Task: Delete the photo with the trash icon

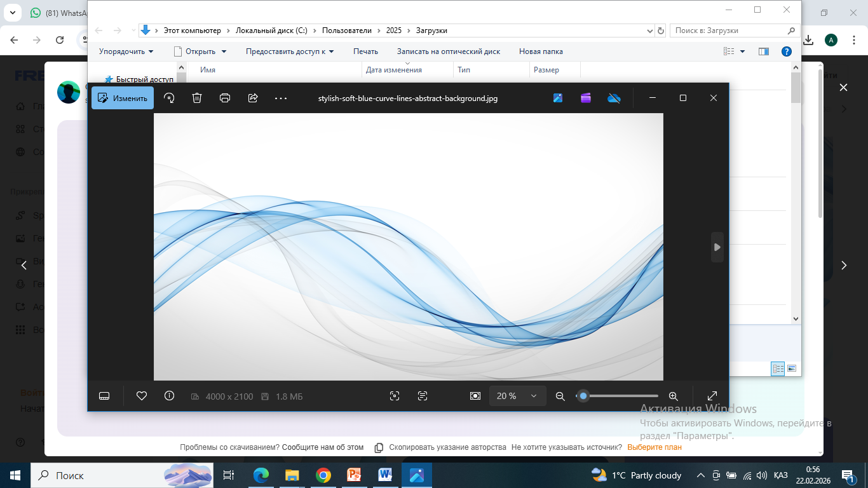Action: pos(197,98)
